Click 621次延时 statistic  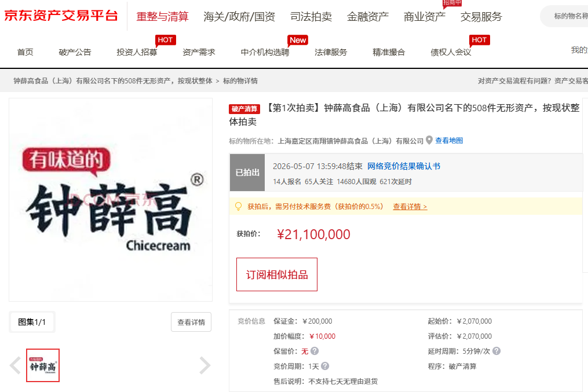click(x=396, y=181)
